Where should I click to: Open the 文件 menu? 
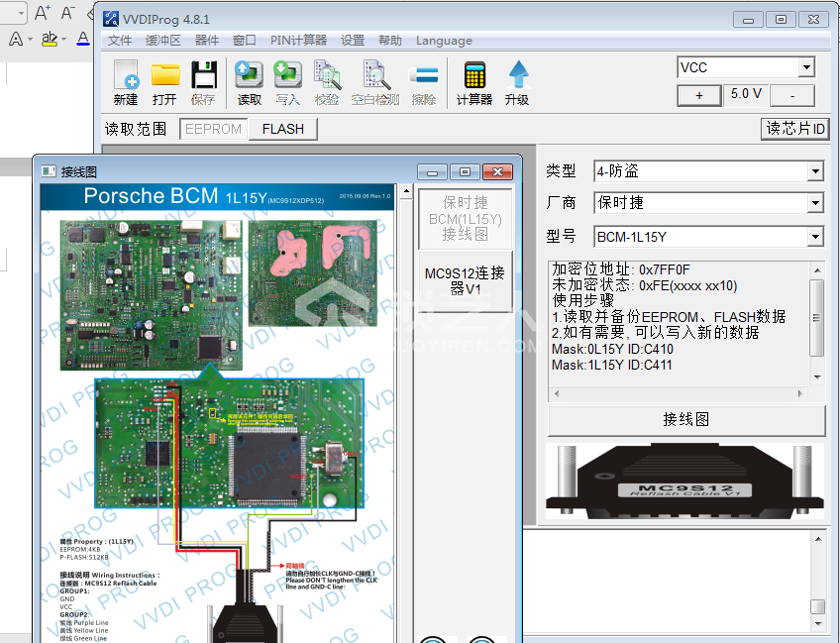pos(120,41)
